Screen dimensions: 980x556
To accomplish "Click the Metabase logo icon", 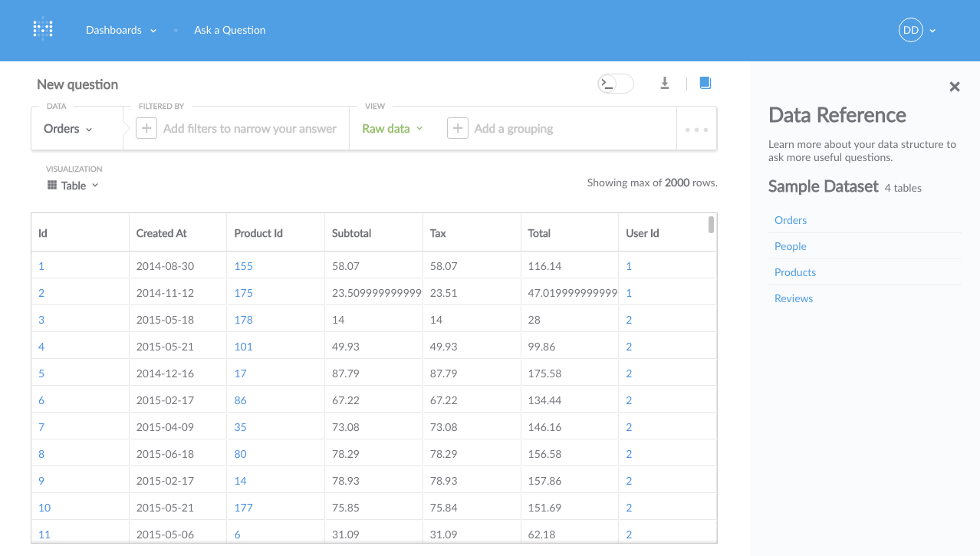I will pos(43,30).
